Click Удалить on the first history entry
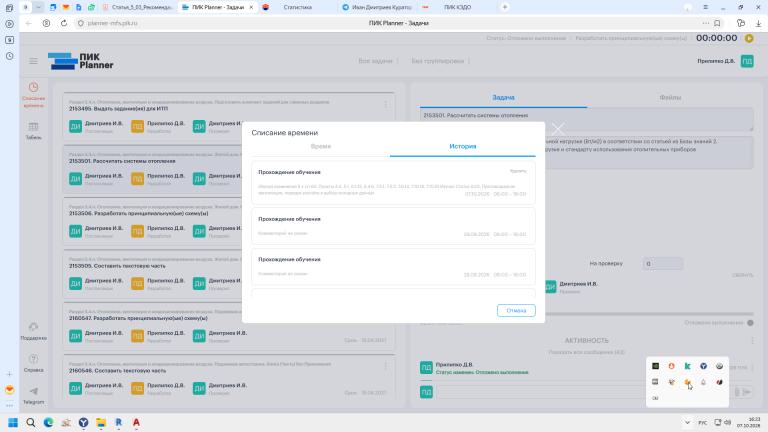This screenshot has height=432, width=768. pos(518,171)
